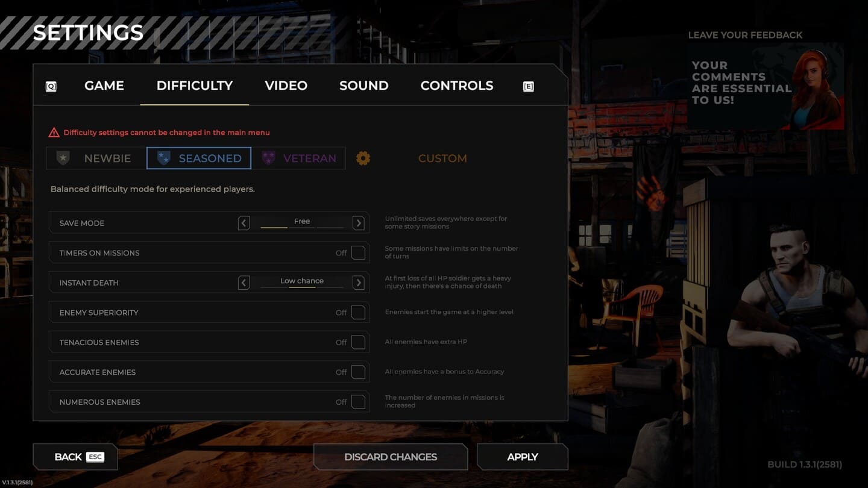Click the Save Mode slider track
This screenshot has height=488, width=868.
point(301,227)
